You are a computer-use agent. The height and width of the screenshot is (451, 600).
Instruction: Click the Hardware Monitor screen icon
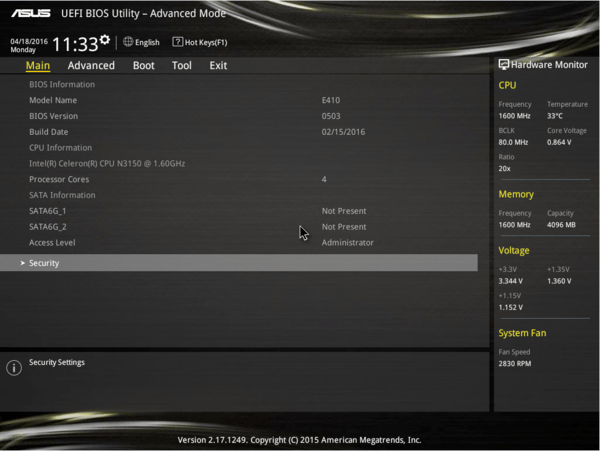[504, 64]
